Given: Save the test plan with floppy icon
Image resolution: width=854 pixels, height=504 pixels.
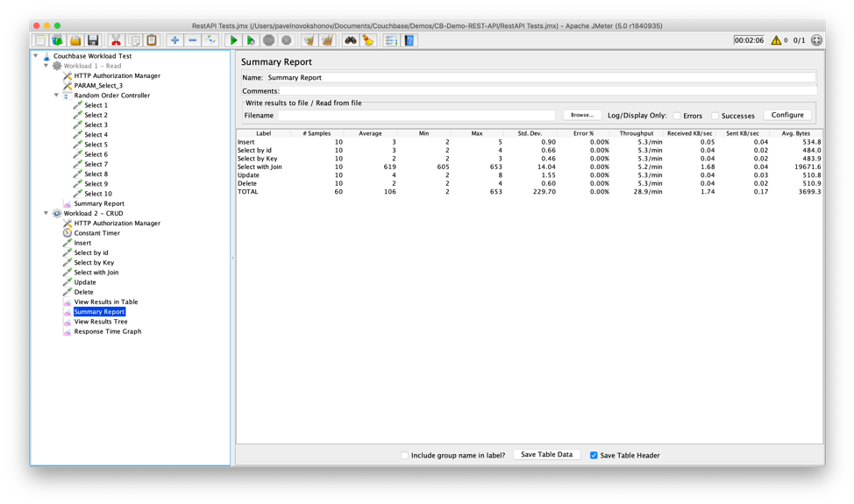Looking at the screenshot, I should [93, 40].
